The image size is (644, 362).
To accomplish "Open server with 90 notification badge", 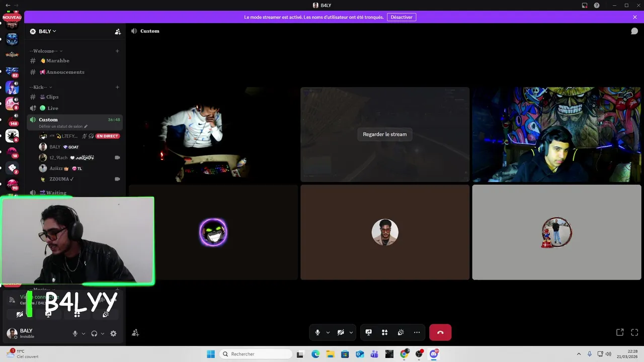I will click(x=12, y=185).
